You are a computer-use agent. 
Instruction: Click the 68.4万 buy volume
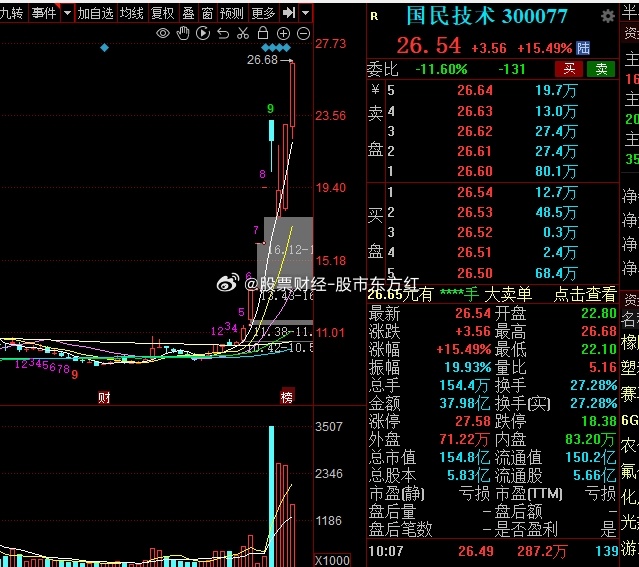click(x=556, y=273)
